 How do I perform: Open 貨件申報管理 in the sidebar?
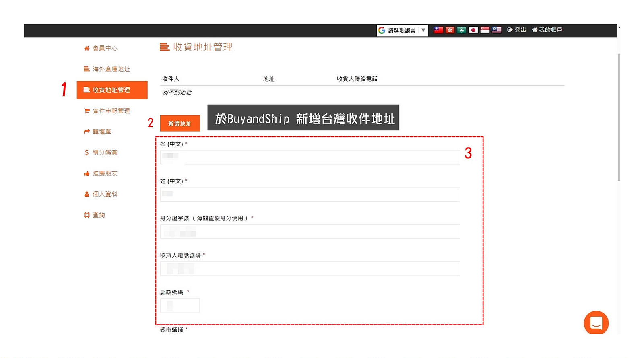pyautogui.click(x=111, y=111)
